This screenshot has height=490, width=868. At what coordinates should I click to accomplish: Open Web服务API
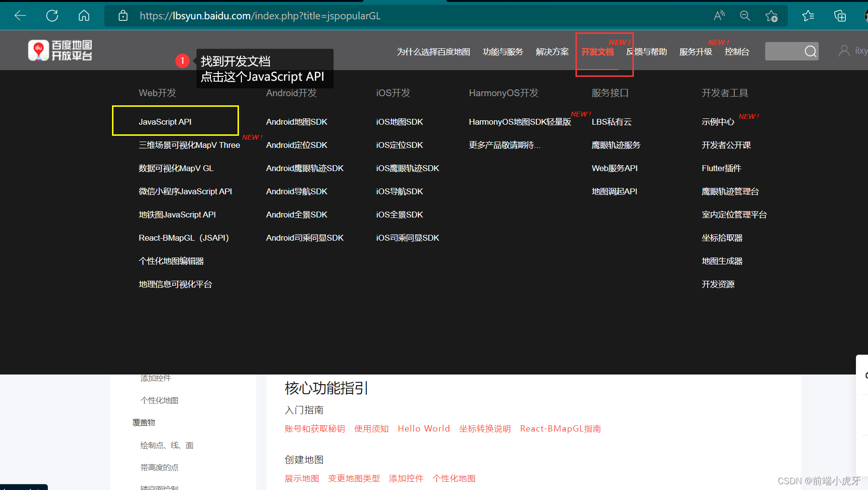pyautogui.click(x=615, y=168)
